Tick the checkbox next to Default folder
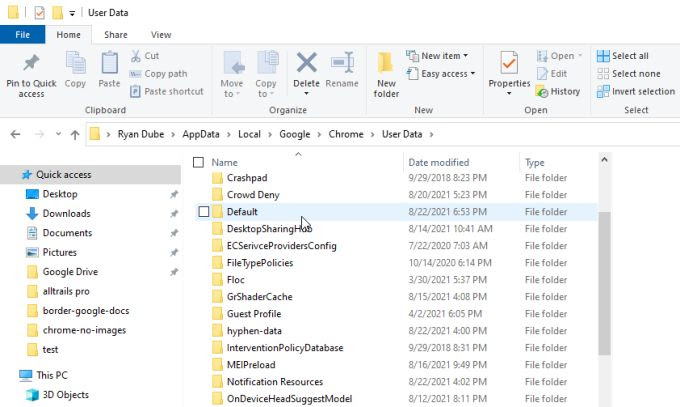Image resolution: width=680 pixels, height=407 pixels. 204,212
